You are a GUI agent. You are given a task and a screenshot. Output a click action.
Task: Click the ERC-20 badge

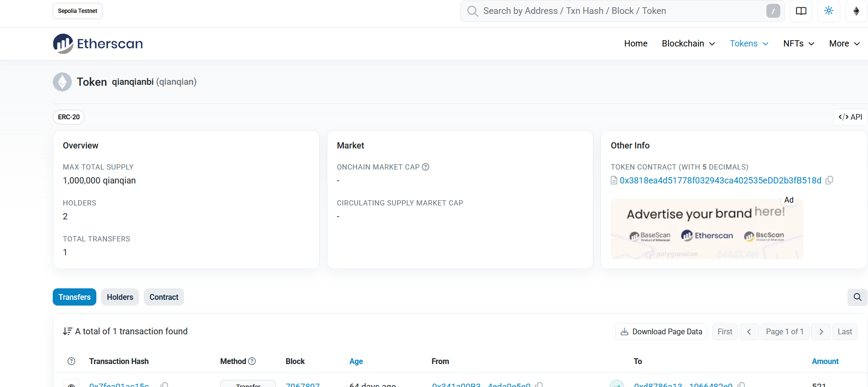tap(69, 117)
